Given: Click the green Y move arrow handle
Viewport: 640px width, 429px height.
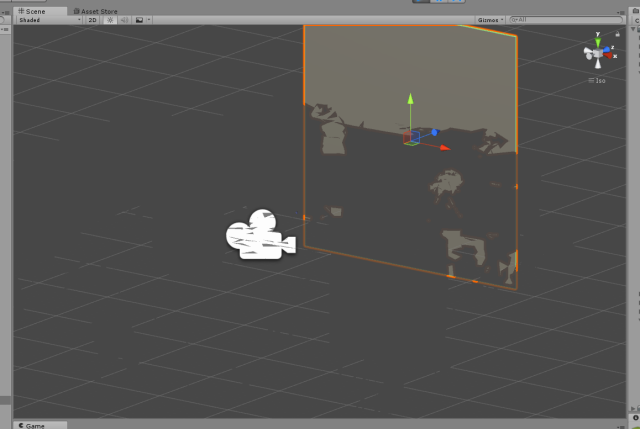Looking at the screenshot, I should point(411,98).
